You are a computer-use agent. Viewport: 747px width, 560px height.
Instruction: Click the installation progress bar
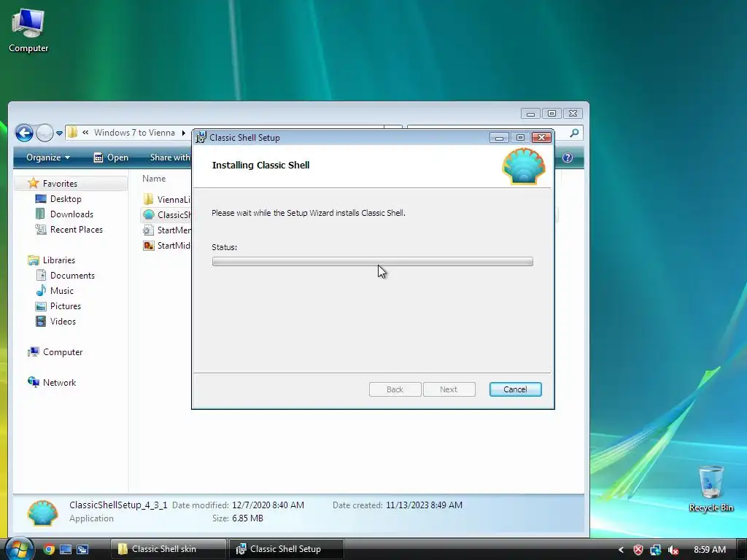tap(373, 262)
